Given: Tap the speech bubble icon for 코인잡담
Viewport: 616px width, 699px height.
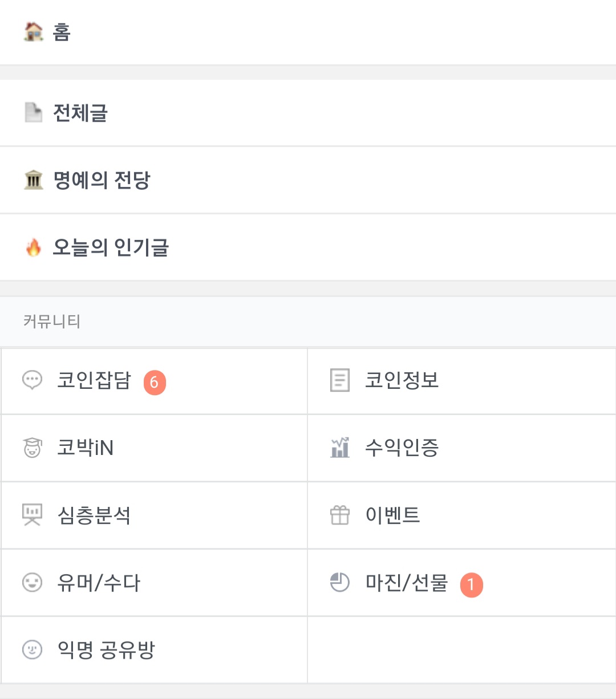Looking at the screenshot, I should pos(32,380).
